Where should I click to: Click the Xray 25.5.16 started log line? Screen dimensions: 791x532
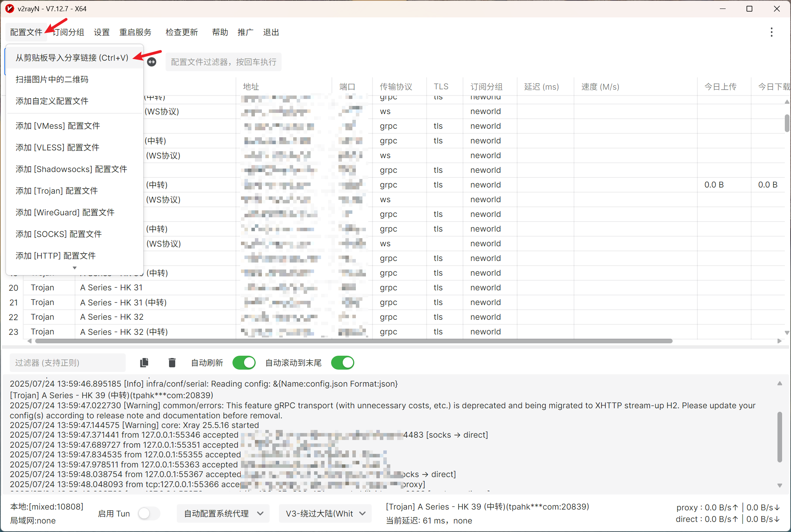point(134,425)
